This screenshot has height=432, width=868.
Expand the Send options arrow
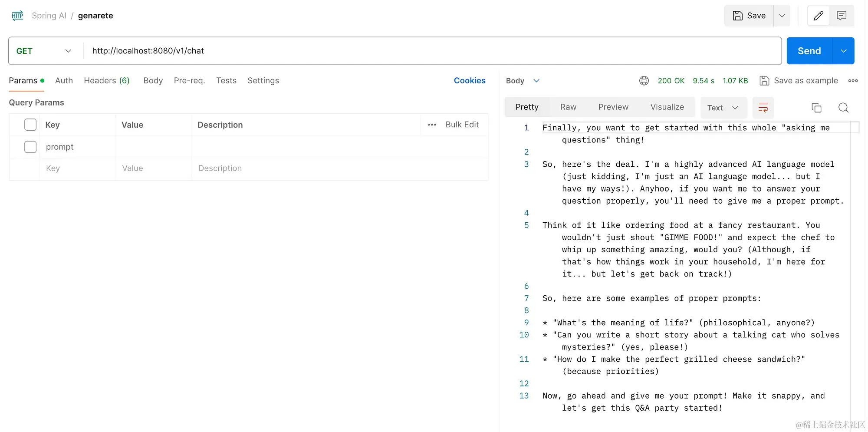pos(843,51)
